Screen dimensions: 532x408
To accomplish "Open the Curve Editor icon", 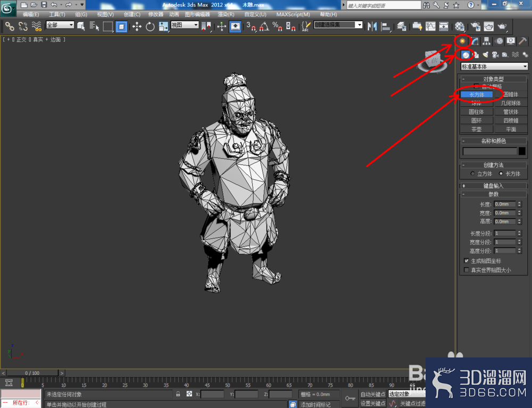I will pyautogui.click(x=430, y=26).
